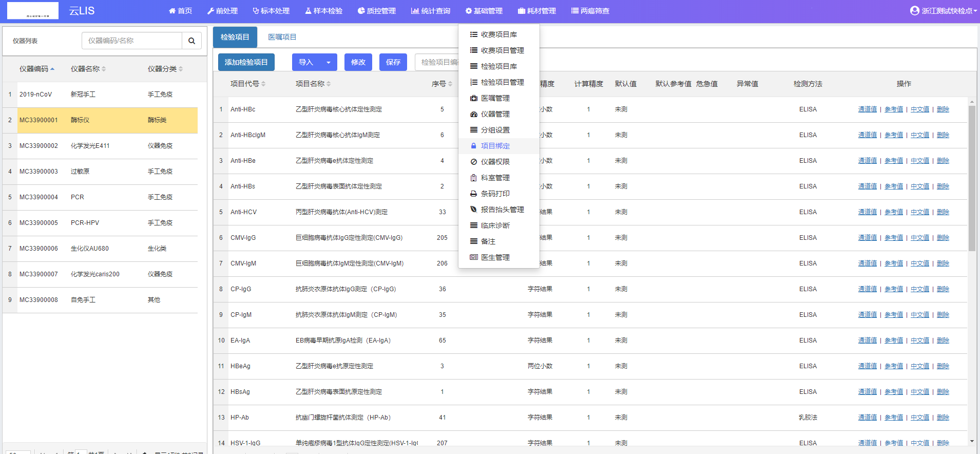
Task: Click the wrench icon beside 前处理
Action: [210, 11]
